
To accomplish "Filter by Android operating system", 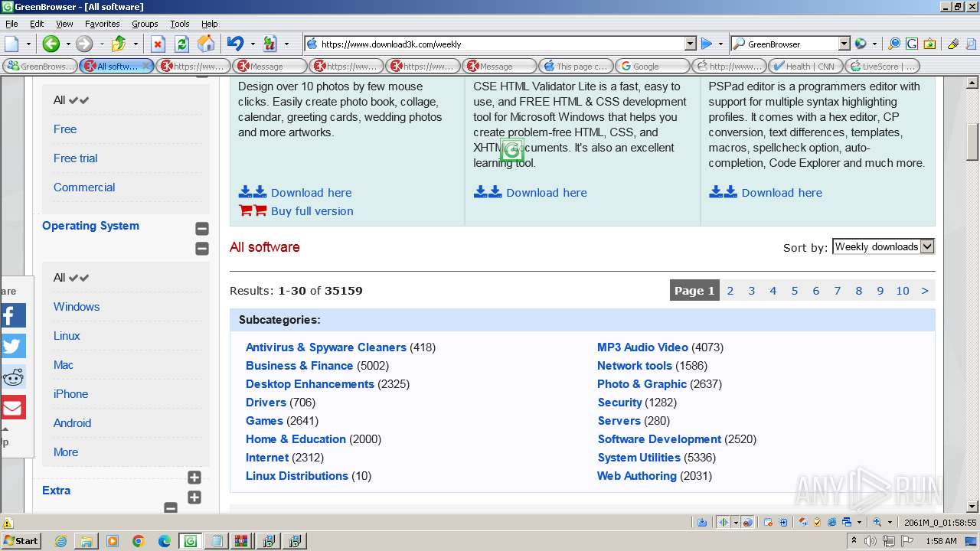I will (x=72, y=423).
